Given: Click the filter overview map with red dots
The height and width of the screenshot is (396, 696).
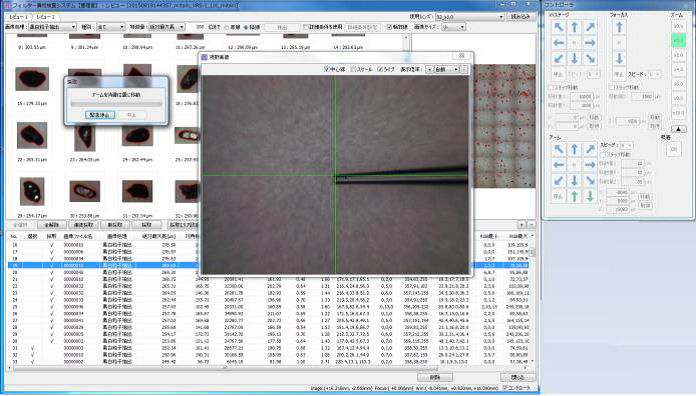Looking at the screenshot, I should click(505, 126).
